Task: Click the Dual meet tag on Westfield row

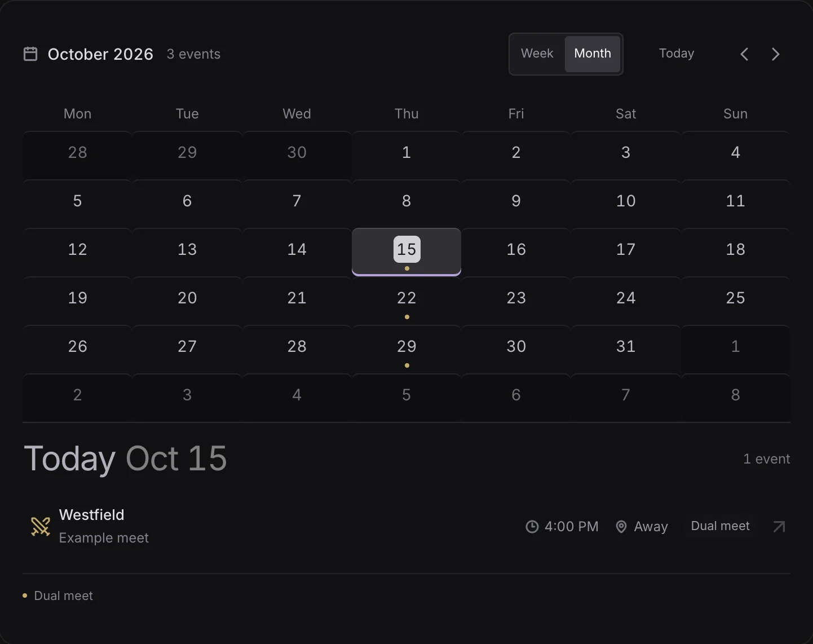Action: point(721,526)
